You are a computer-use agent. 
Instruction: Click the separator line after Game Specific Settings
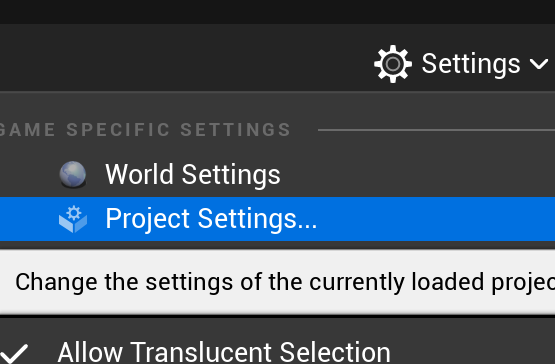(x=436, y=130)
